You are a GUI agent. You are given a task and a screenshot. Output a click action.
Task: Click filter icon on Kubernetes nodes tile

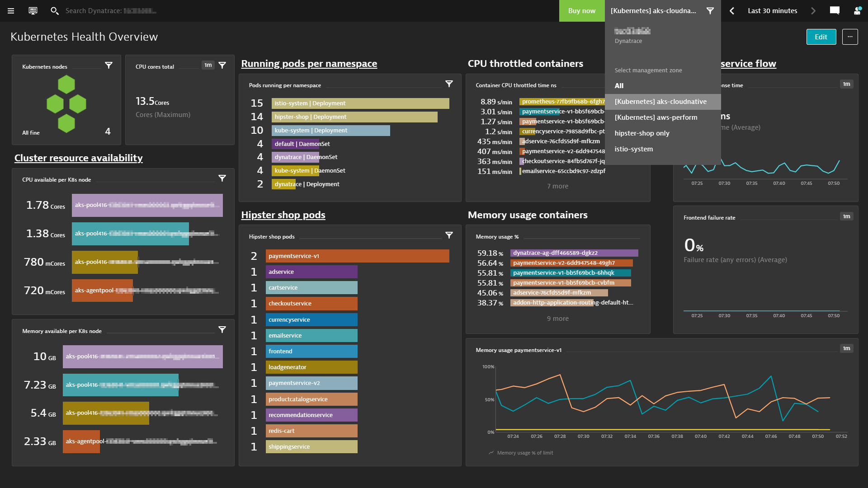[x=108, y=66]
